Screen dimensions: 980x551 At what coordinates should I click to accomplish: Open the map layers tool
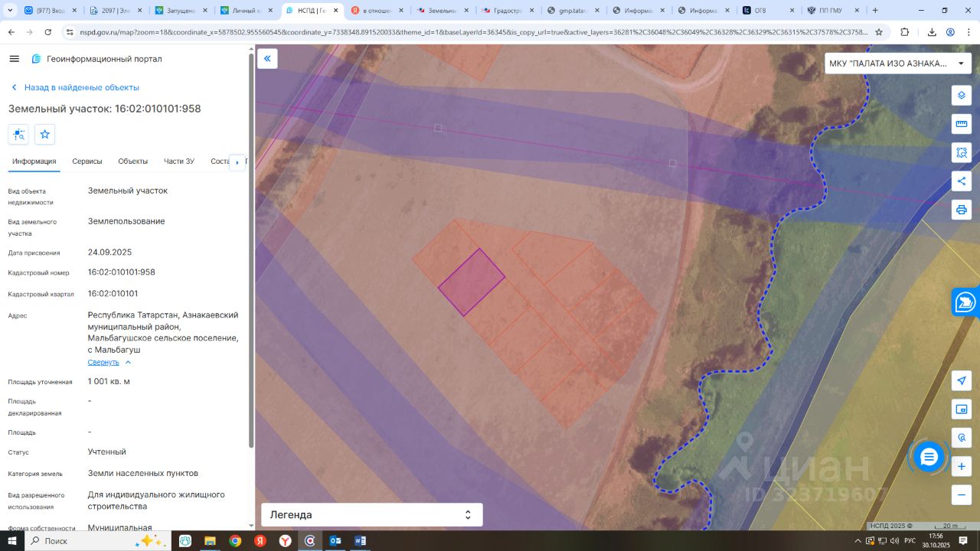[962, 96]
